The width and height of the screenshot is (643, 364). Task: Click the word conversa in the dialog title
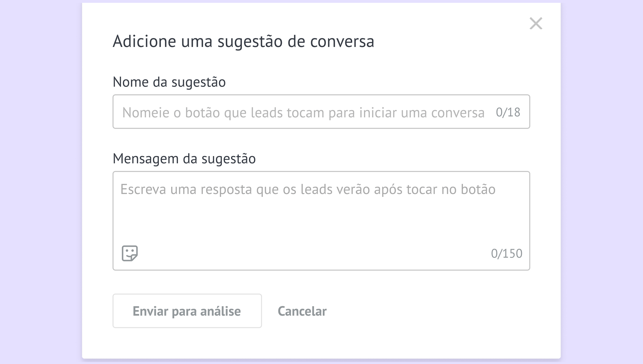(x=342, y=41)
